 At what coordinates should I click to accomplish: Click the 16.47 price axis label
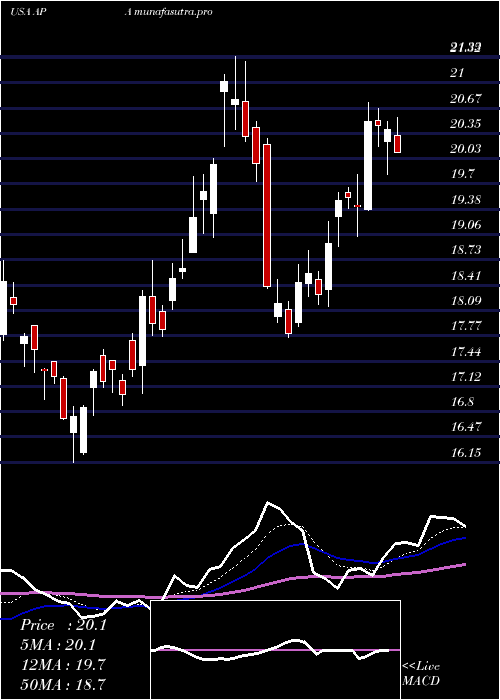coord(466,427)
